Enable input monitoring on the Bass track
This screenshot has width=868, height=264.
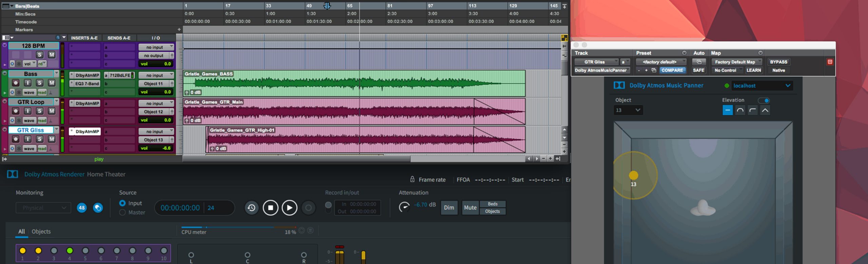28,83
